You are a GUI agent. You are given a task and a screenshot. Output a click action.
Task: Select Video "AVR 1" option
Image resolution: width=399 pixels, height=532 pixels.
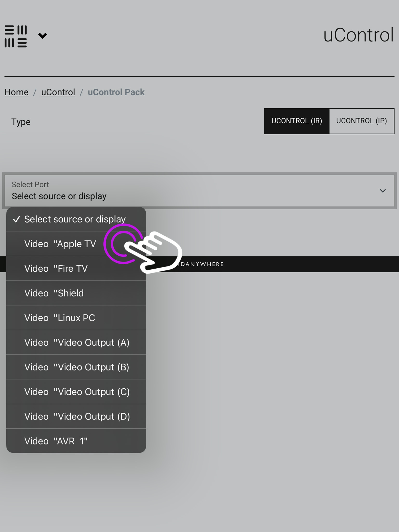point(76,441)
